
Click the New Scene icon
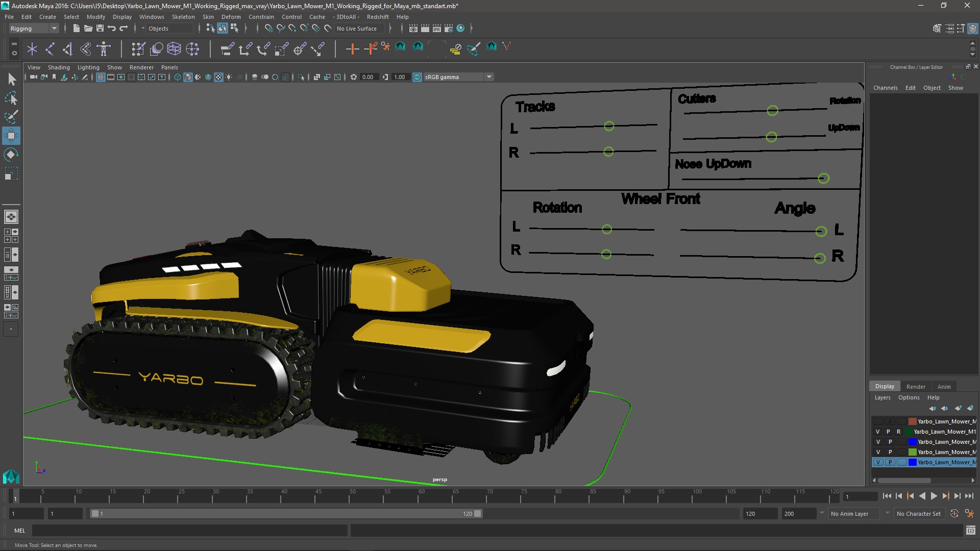77,28
